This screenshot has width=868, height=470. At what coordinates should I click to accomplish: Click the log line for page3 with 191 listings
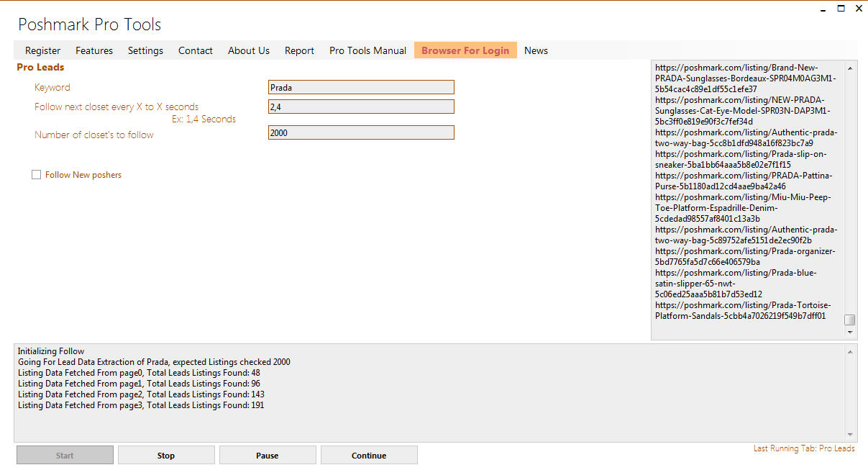(141, 405)
